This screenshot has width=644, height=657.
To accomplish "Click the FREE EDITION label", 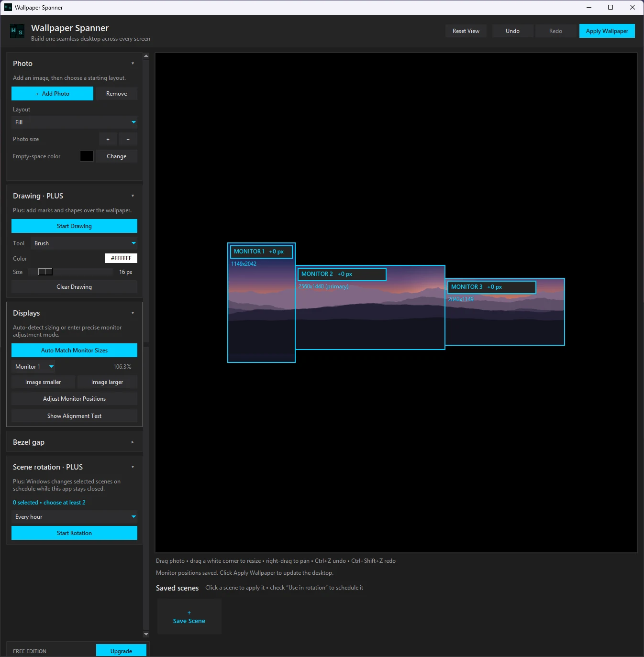I will click(x=30, y=651).
